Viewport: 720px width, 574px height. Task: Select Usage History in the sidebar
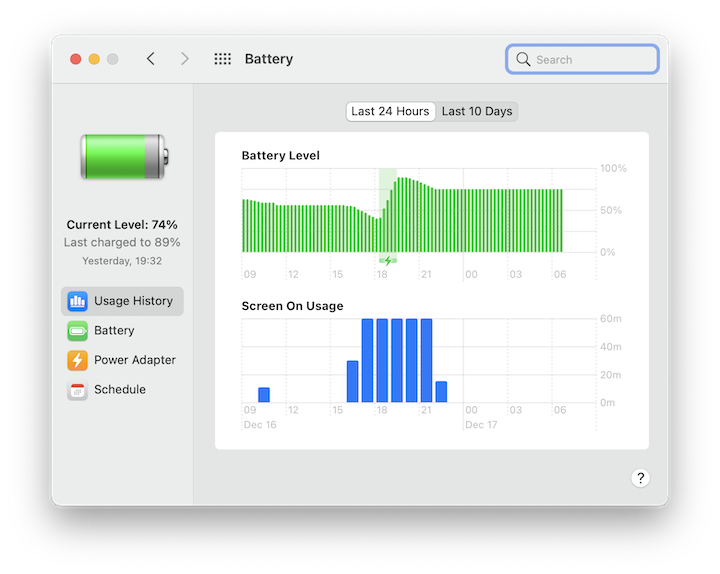pos(122,301)
